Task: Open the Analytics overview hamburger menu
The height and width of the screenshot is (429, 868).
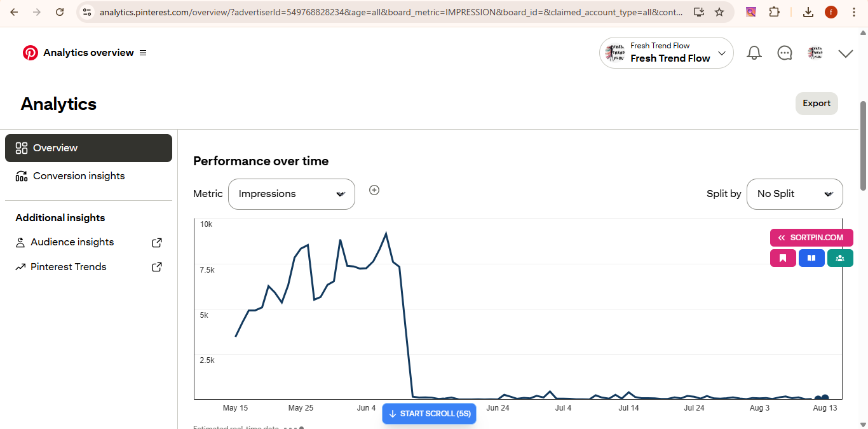Action: [143, 53]
